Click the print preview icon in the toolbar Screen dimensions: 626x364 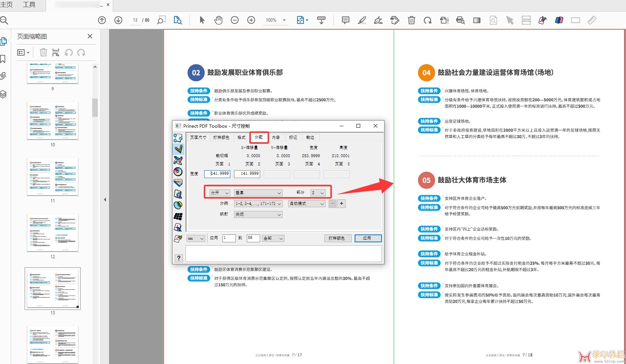click(460, 20)
